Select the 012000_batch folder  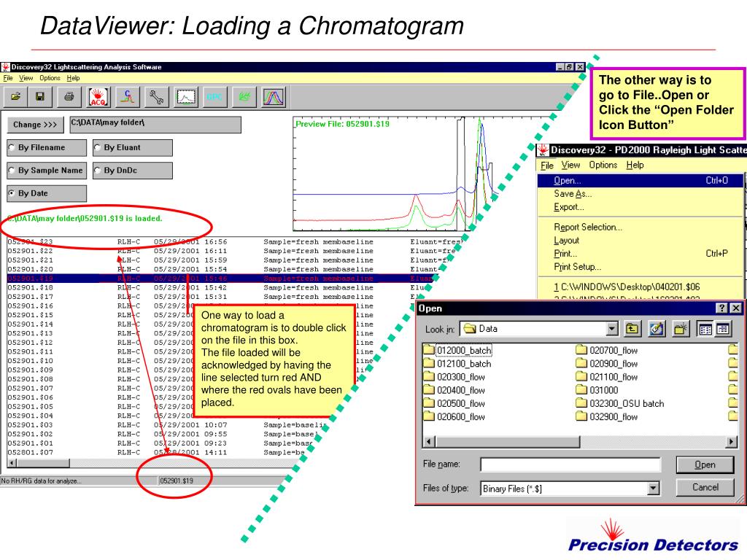pos(458,350)
